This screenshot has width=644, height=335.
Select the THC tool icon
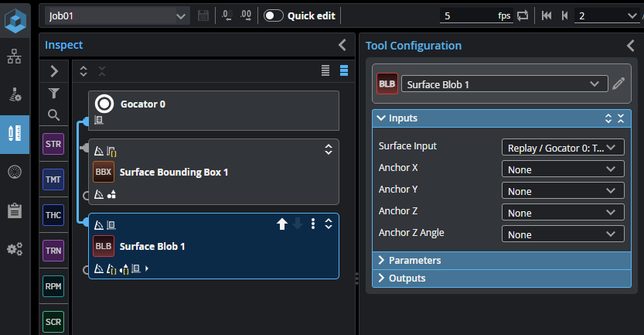coord(53,215)
